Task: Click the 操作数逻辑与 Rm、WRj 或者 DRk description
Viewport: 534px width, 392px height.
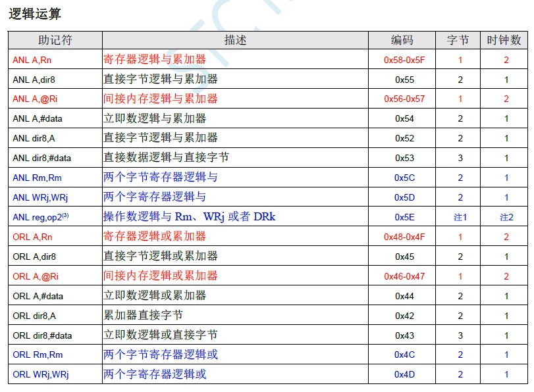Action: click(190, 216)
